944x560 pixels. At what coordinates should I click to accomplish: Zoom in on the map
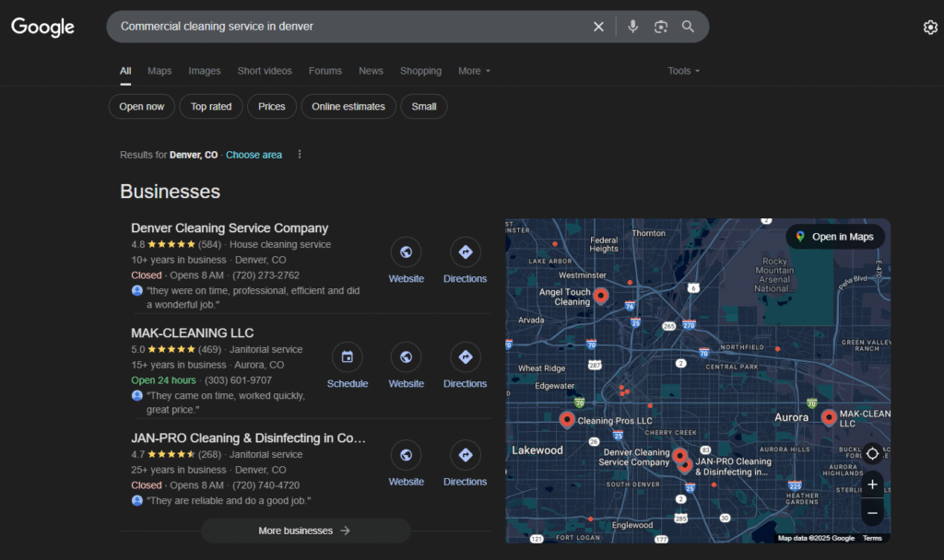(x=872, y=484)
